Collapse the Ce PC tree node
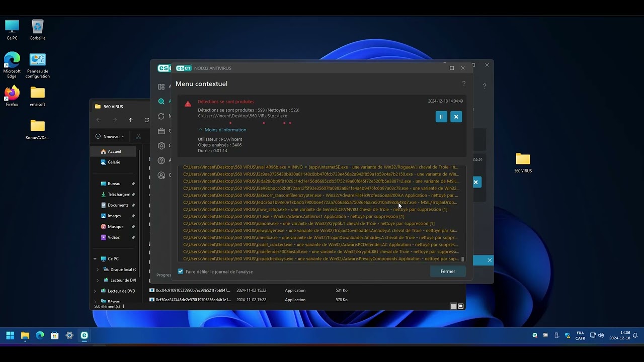Viewport: 644px width, 362px height. coord(95,259)
